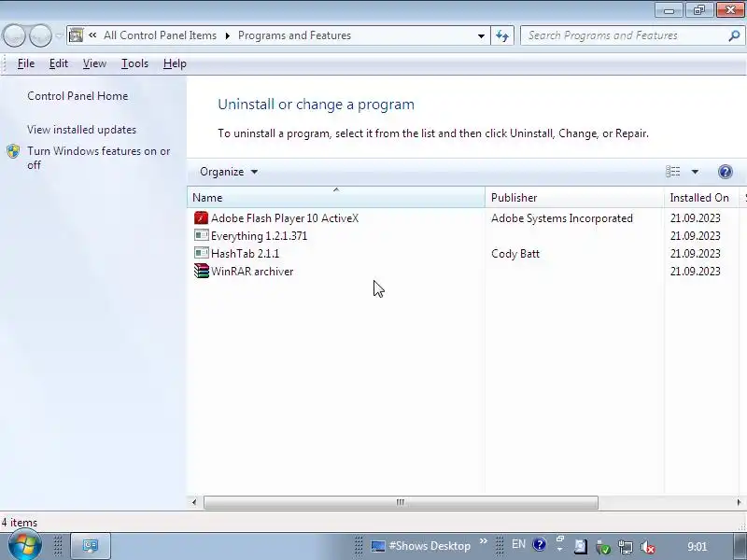Click the 21.09.2023 date in WinRAR row
747x560 pixels.
695,272
